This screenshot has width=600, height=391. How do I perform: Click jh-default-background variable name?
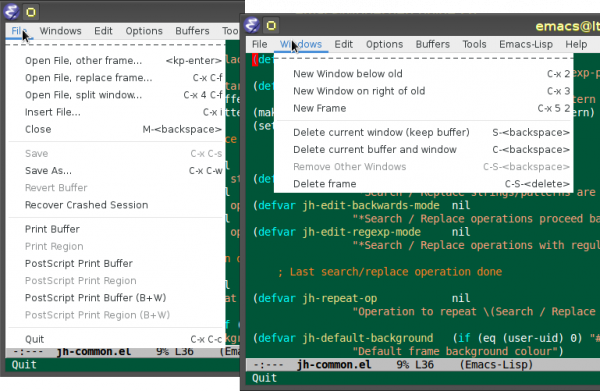coord(368,338)
